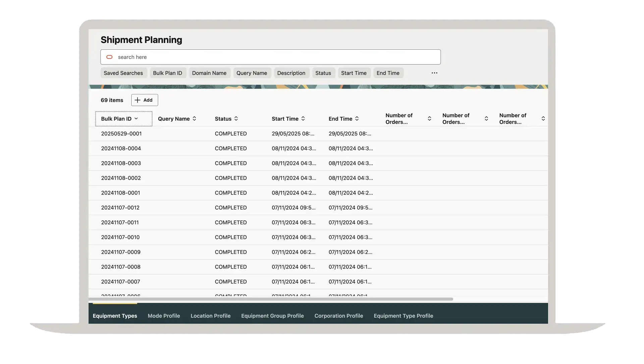Click the Status column sort icon
This screenshot has width=644, height=364.
coord(236,119)
